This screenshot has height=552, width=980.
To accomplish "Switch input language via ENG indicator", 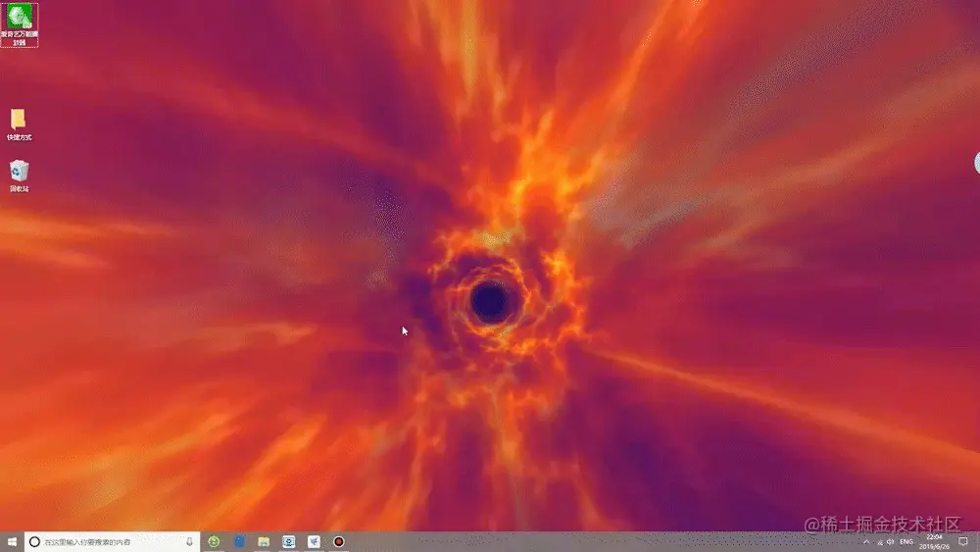I will (906, 542).
